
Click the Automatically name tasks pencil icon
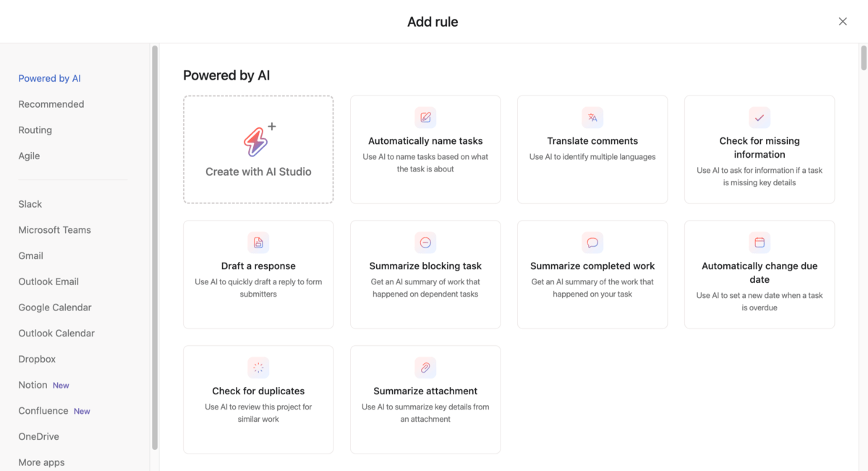425,116
